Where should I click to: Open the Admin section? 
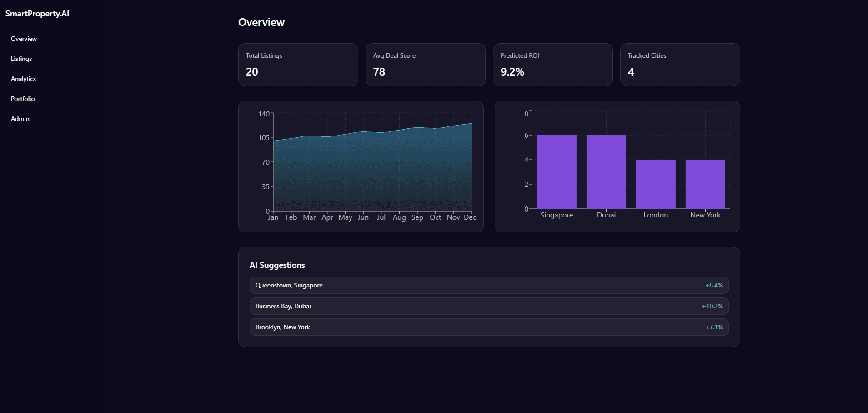20,119
